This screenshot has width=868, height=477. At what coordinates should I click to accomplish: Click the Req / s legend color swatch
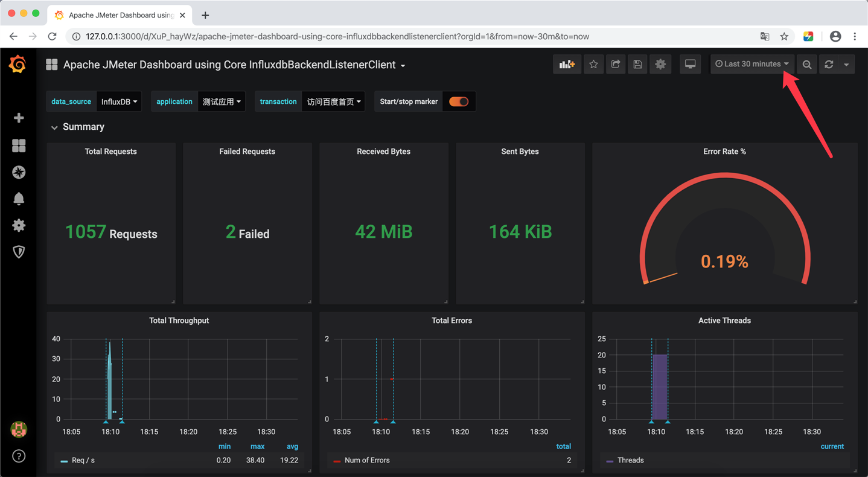64,461
